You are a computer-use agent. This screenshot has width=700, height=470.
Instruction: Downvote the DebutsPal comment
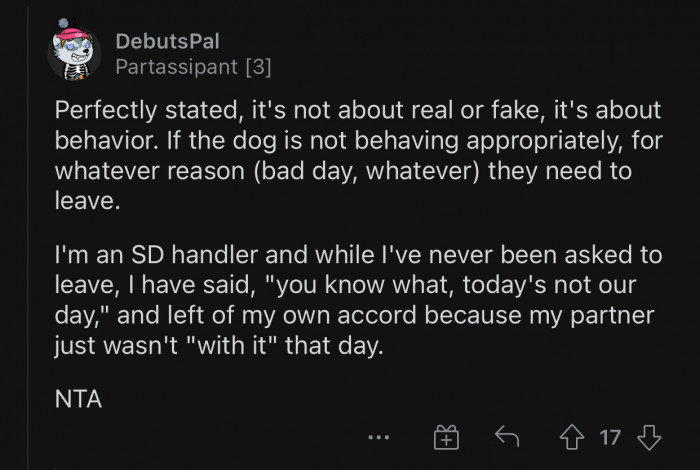(x=649, y=437)
